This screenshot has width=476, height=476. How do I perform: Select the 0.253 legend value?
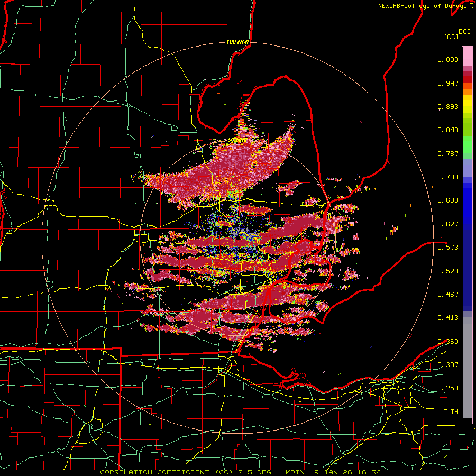[x=448, y=388]
